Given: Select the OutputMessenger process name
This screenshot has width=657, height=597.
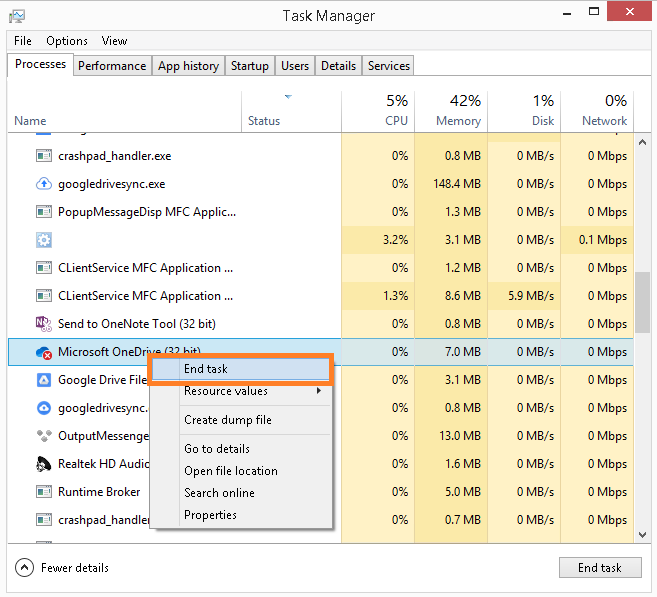Looking at the screenshot, I should click(103, 436).
